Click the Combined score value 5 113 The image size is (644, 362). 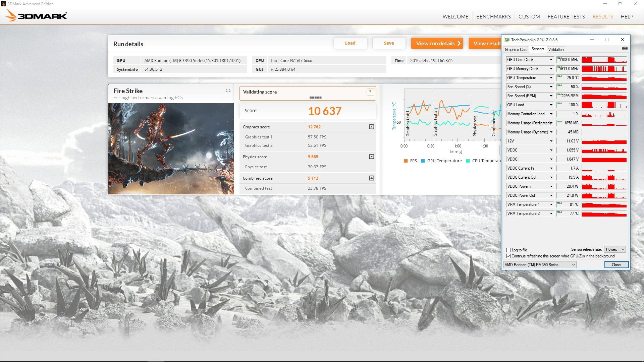(x=313, y=178)
